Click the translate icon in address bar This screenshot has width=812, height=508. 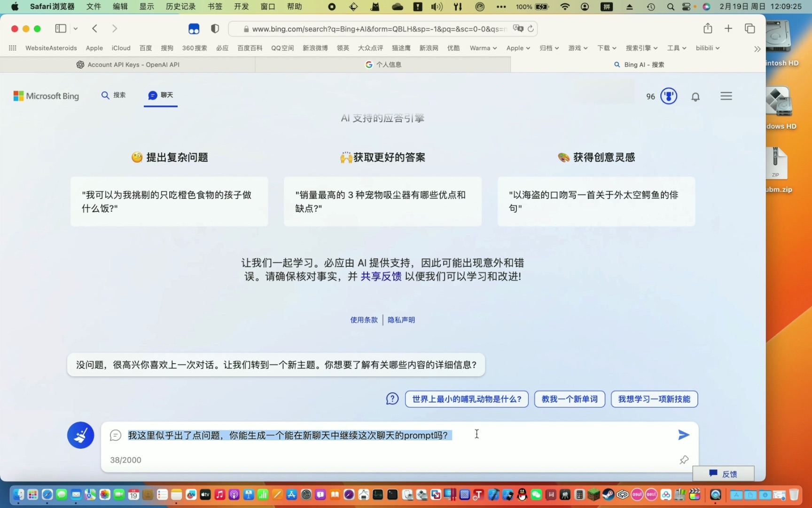[x=518, y=29]
